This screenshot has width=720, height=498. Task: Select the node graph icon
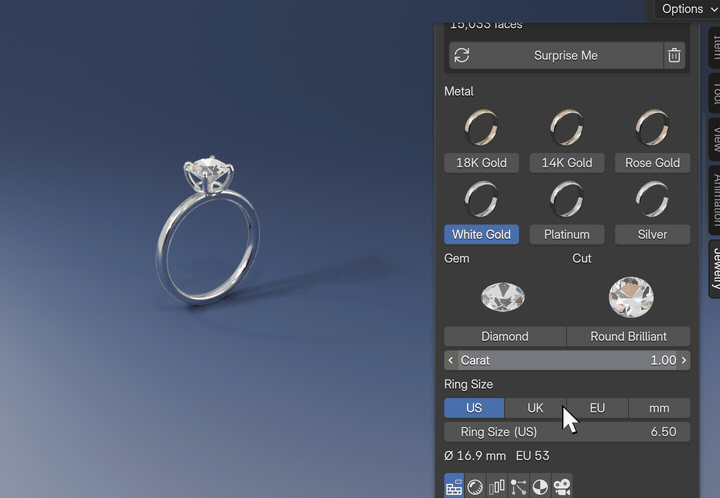tap(518, 487)
